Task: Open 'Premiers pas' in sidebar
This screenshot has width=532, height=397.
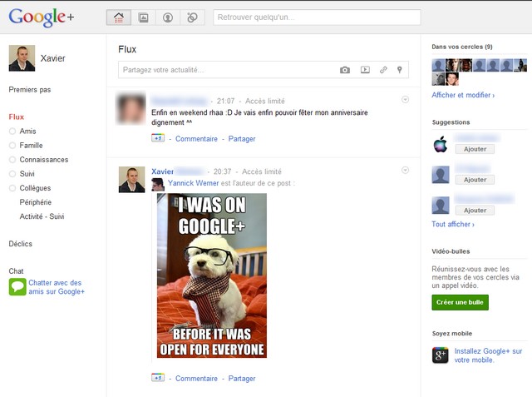Action: point(30,90)
